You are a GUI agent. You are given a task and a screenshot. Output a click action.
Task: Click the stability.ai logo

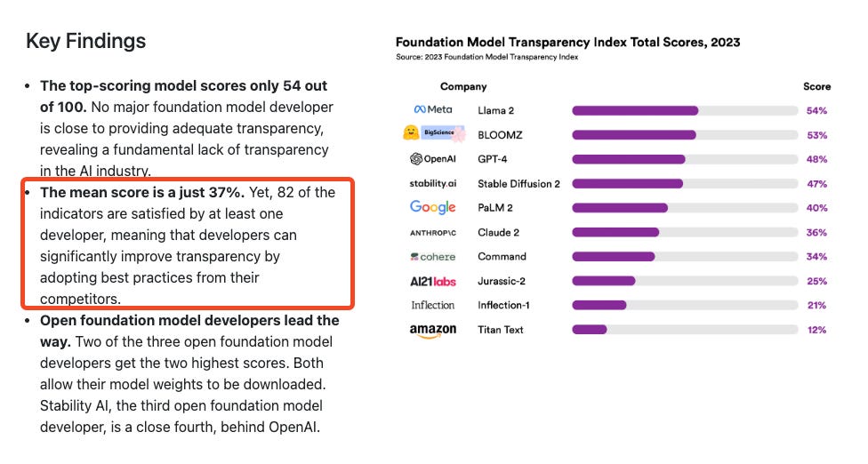click(432, 184)
